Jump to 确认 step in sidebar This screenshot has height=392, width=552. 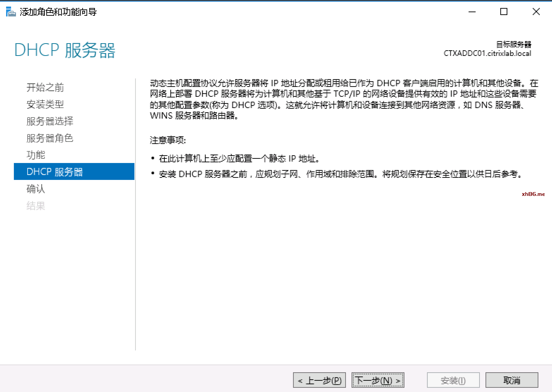coord(36,189)
